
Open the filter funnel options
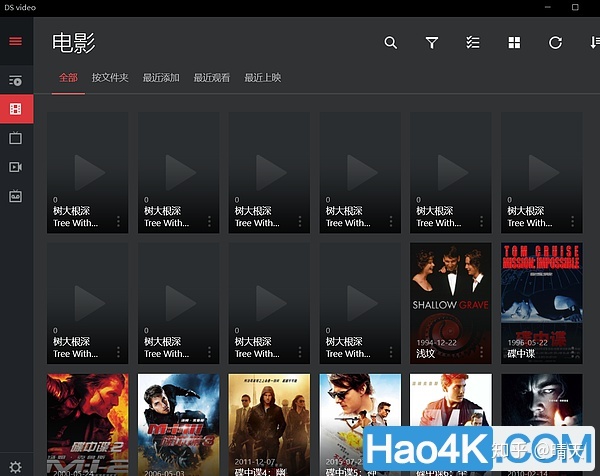point(432,42)
